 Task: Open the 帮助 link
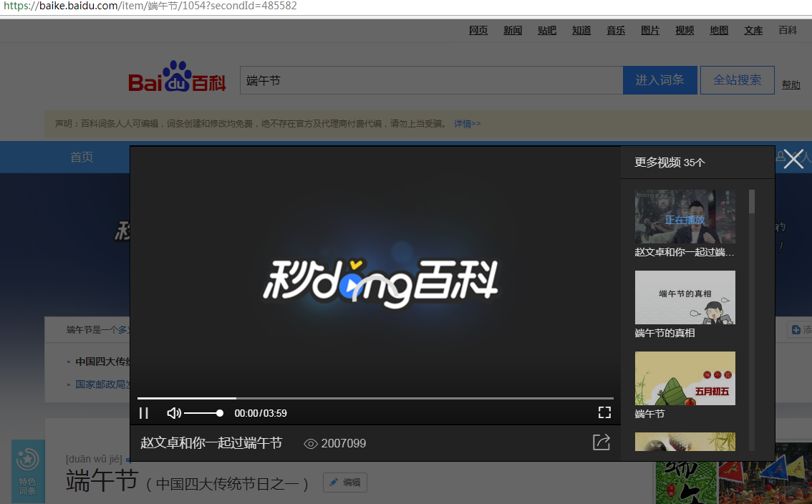[x=791, y=84]
